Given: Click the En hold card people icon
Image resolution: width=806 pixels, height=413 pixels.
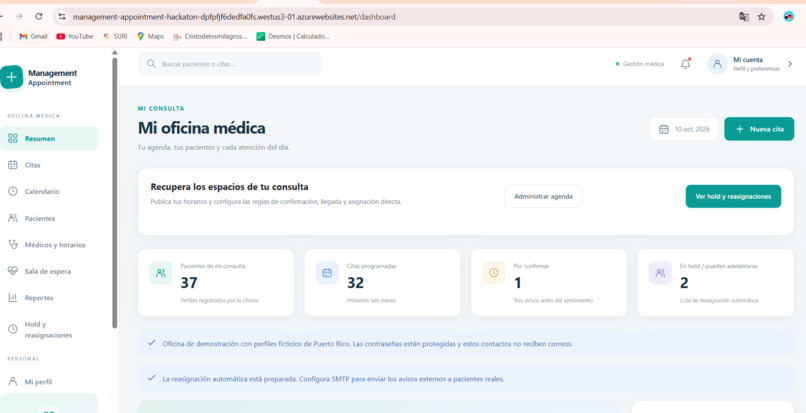Looking at the screenshot, I should (x=660, y=273).
